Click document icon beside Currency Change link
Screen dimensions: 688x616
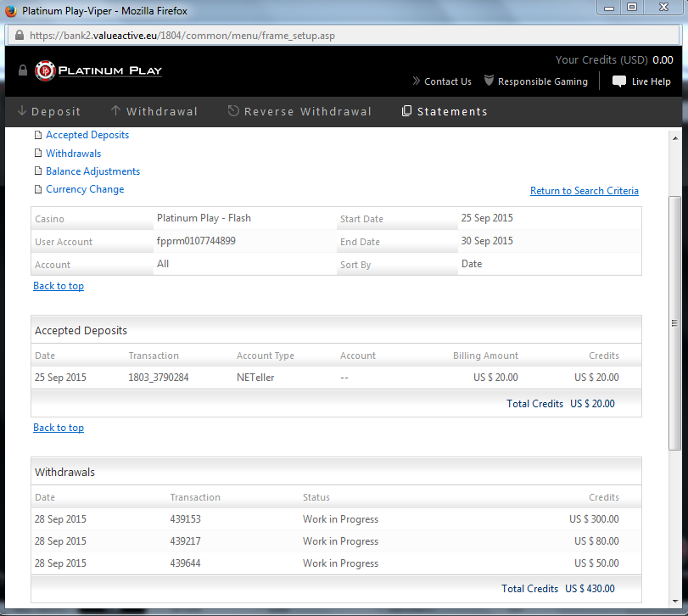click(38, 189)
